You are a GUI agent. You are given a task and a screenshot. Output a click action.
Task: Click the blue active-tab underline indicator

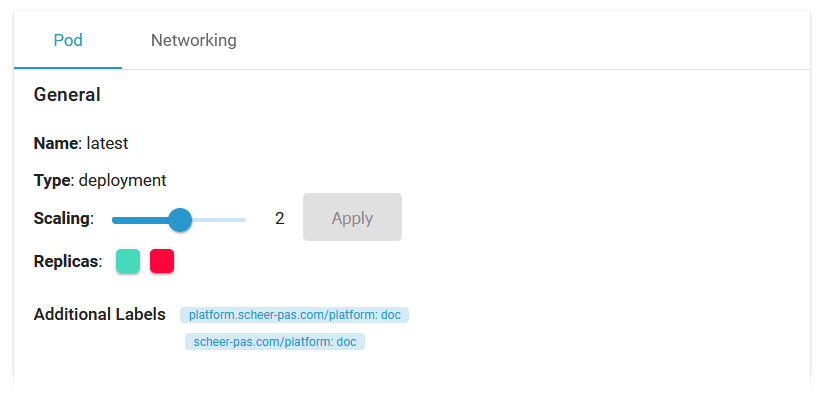(68, 68)
